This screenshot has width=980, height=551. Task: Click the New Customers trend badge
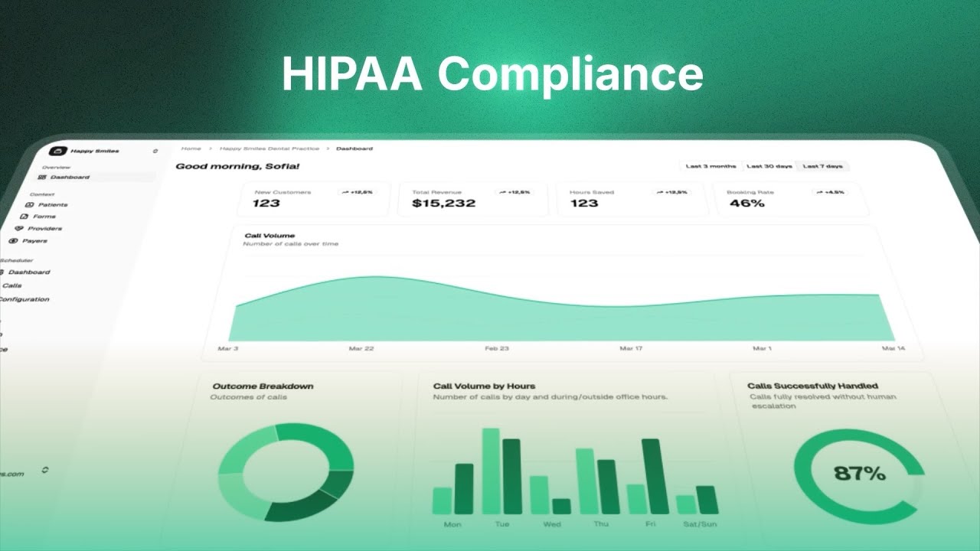tap(357, 192)
